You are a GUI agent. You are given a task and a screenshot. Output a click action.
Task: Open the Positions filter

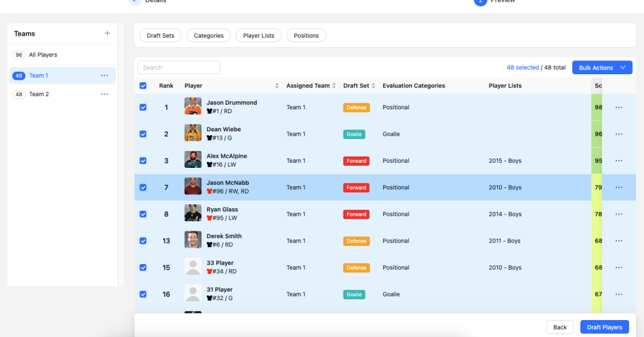click(x=306, y=36)
